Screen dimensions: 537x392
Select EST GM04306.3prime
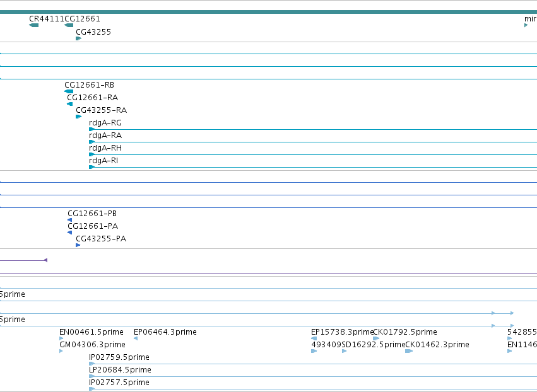[93, 345]
